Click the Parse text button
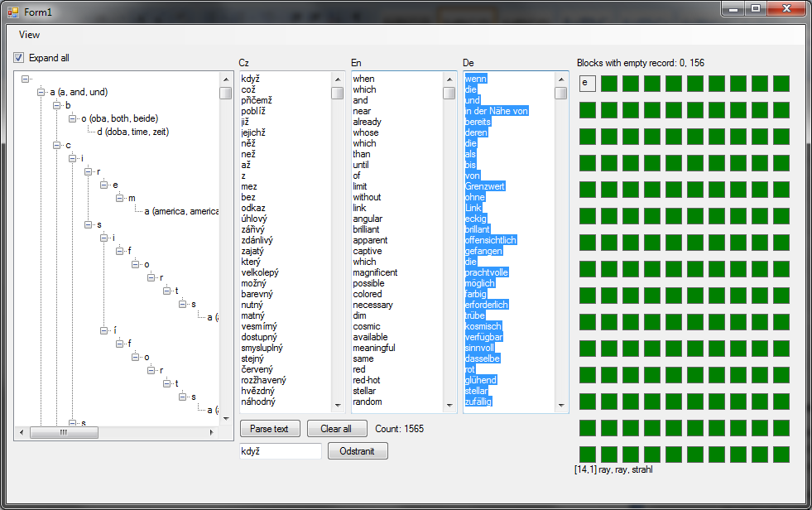 pos(269,429)
